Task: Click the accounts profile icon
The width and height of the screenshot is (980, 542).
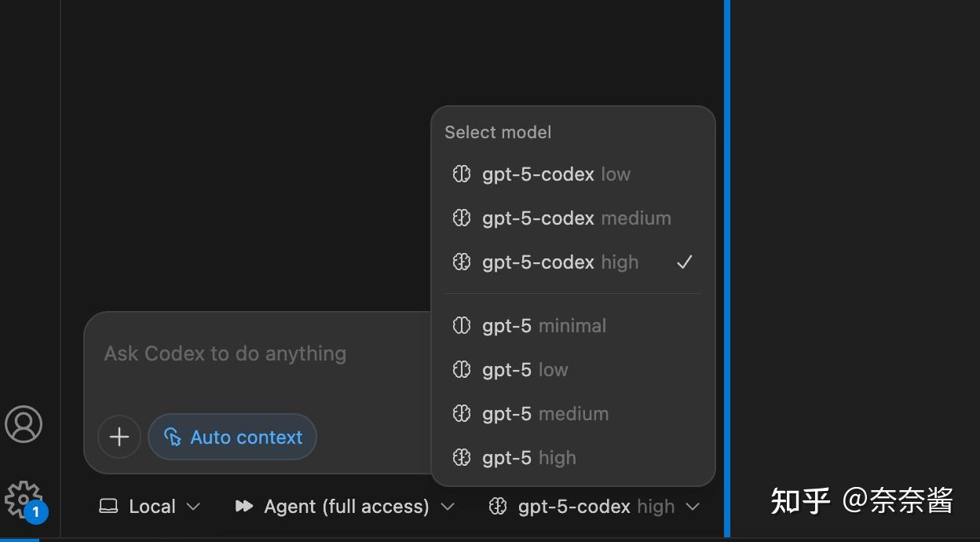Action: tap(24, 424)
